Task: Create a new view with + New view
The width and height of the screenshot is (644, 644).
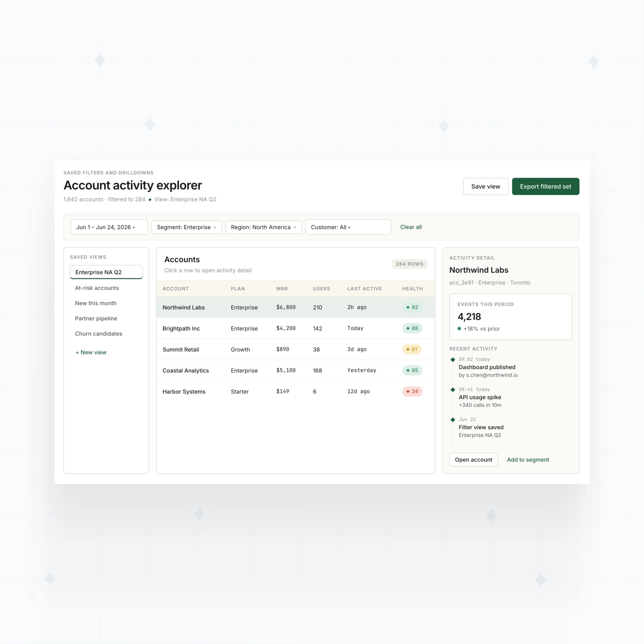Action: pyautogui.click(x=91, y=352)
